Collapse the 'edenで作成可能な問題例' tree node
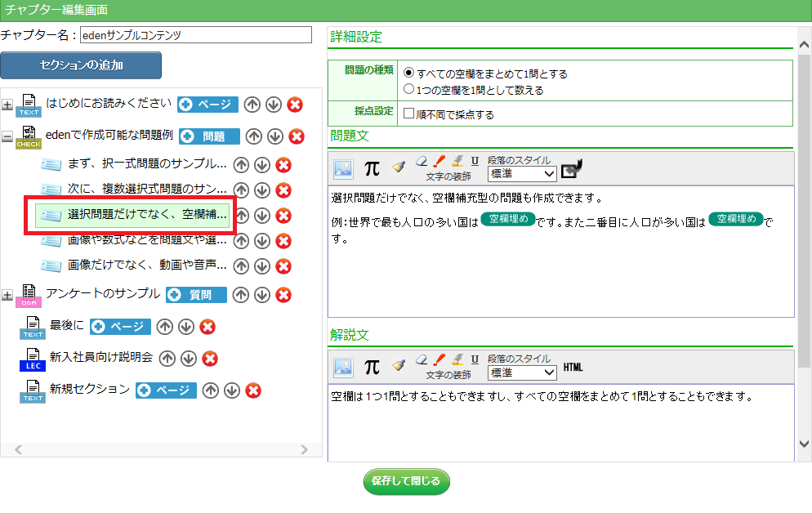The image size is (812, 513). click(7, 137)
